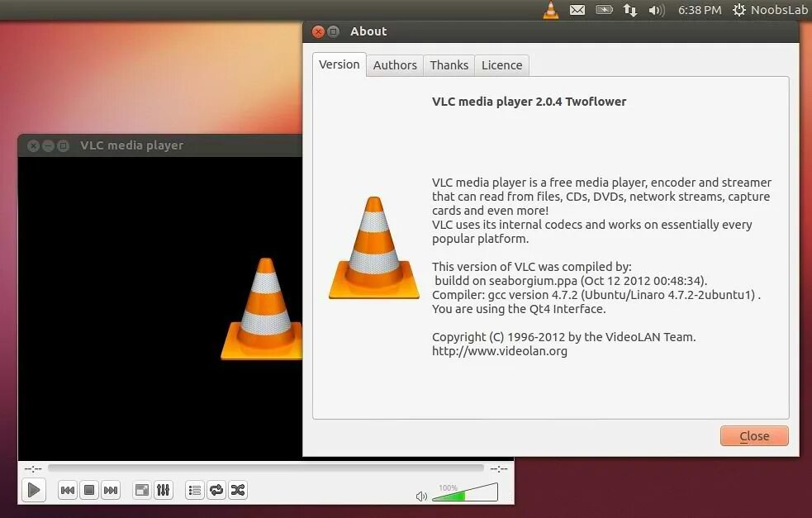Click the About title bar text

[x=368, y=31]
